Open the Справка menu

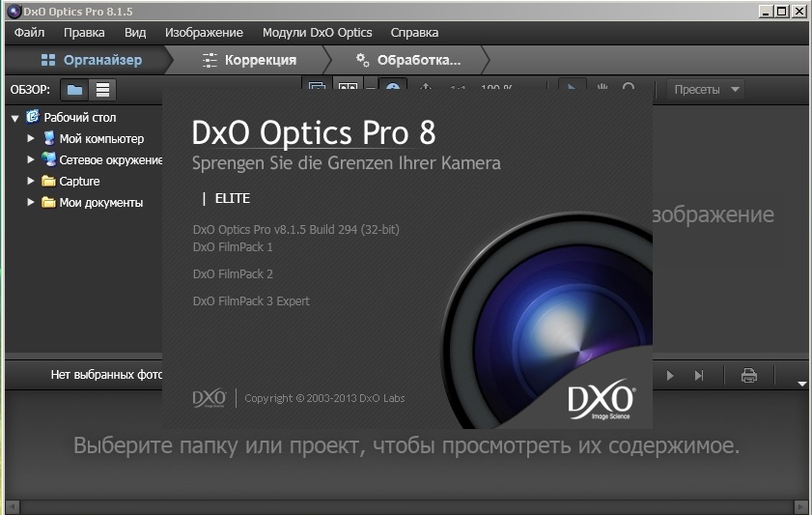coord(414,33)
